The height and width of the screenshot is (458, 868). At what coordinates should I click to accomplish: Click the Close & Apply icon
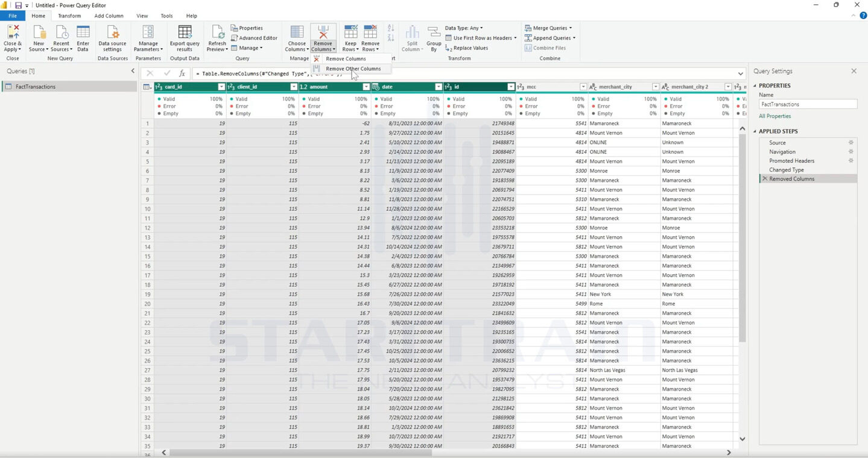(13, 32)
